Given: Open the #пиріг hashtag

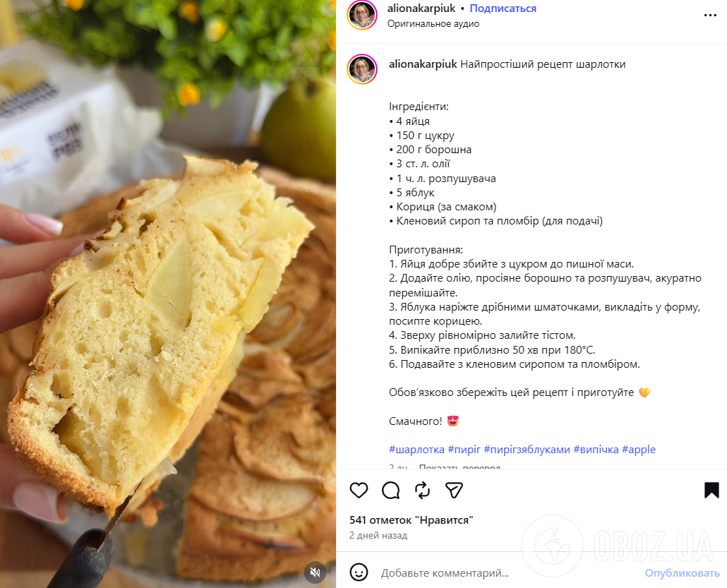Looking at the screenshot, I should point(464,450).
